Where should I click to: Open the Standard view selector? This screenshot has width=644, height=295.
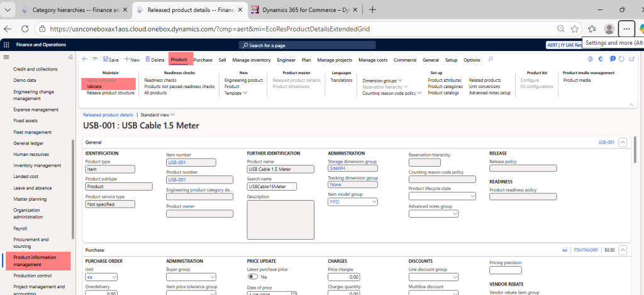tap(157, 115)
